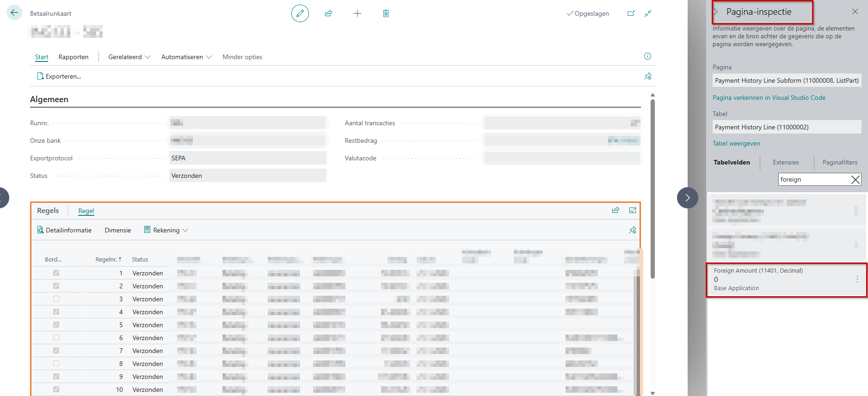
Task: Click the Tabel weergeven link
Action: point(736,143)
